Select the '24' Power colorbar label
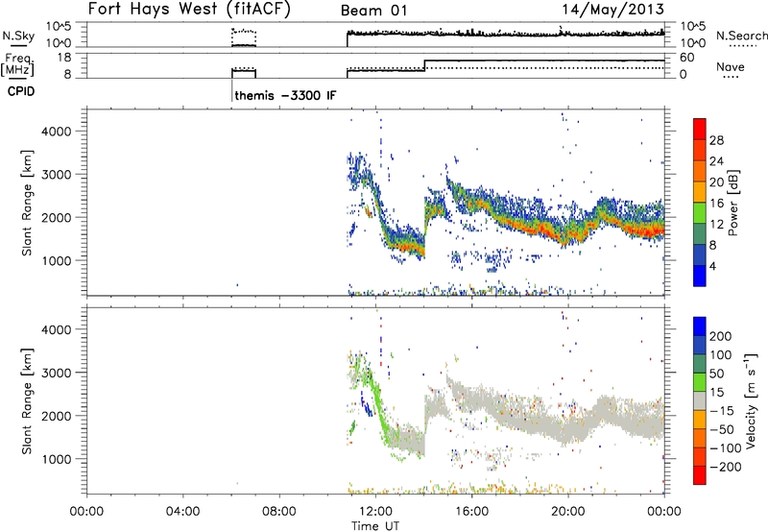The height and width of the screenshot is (532, 768). point(716,161)
